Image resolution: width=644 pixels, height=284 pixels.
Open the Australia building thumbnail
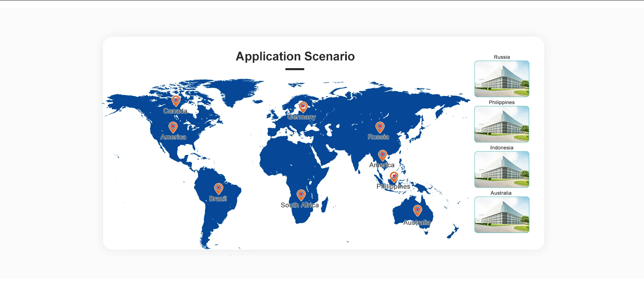502,215
